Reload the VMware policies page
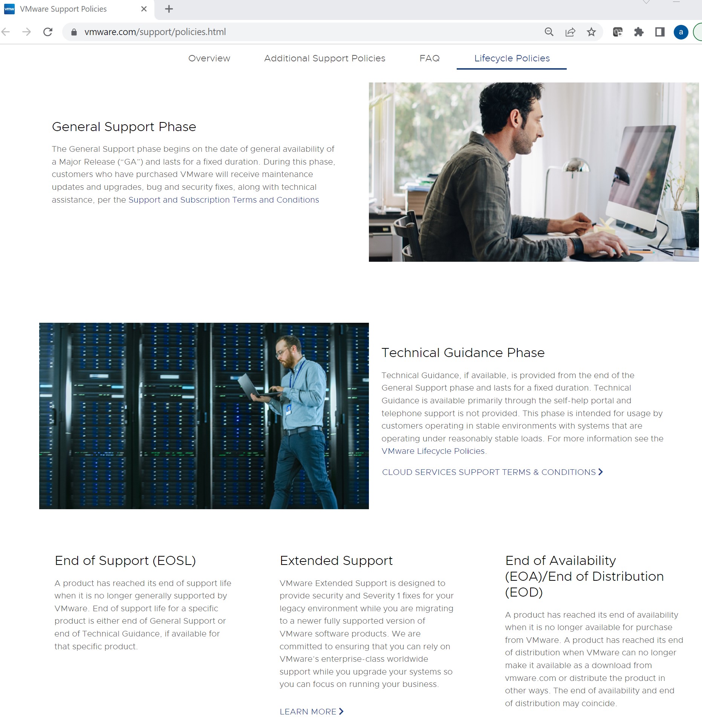 coord(48,32)
